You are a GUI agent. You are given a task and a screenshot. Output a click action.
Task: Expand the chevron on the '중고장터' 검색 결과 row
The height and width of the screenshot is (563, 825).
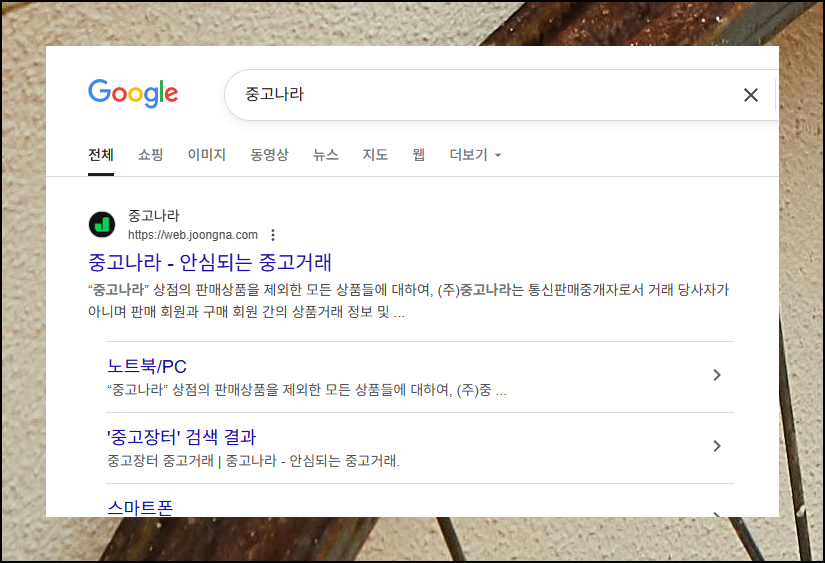pyautogui.click(x=717, y=446)
